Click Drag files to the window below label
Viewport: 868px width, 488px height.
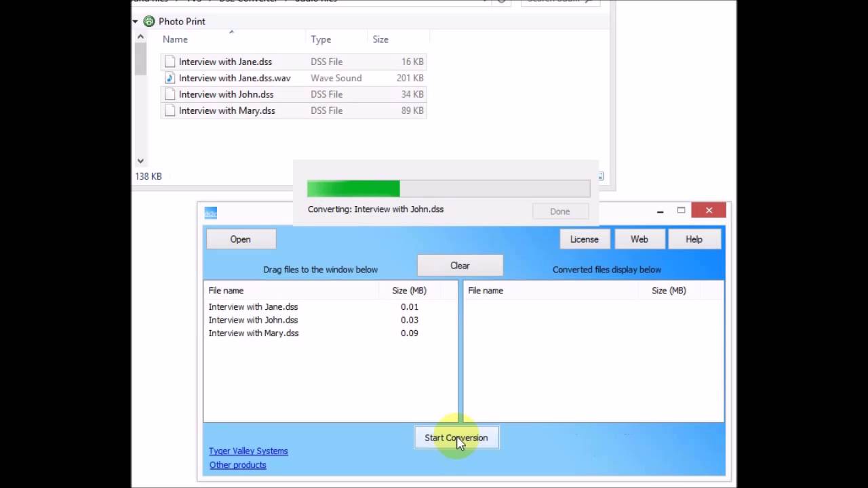click(320, 270)
